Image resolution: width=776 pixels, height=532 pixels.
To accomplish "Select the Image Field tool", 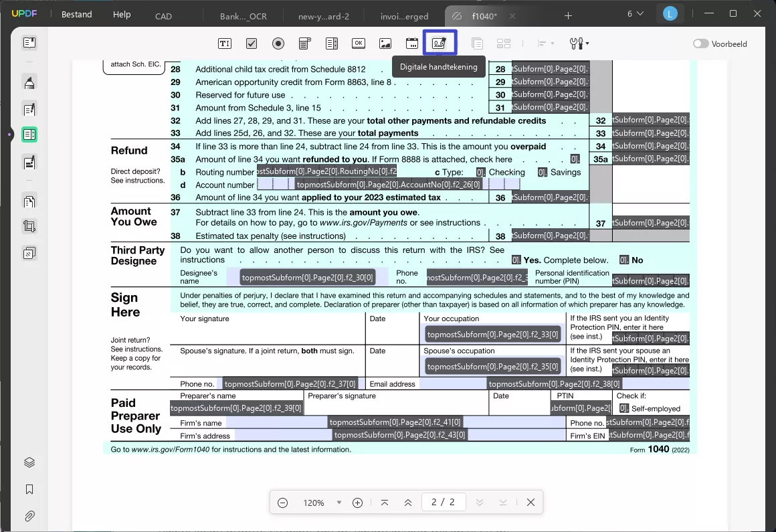I will tap(385, 43).
